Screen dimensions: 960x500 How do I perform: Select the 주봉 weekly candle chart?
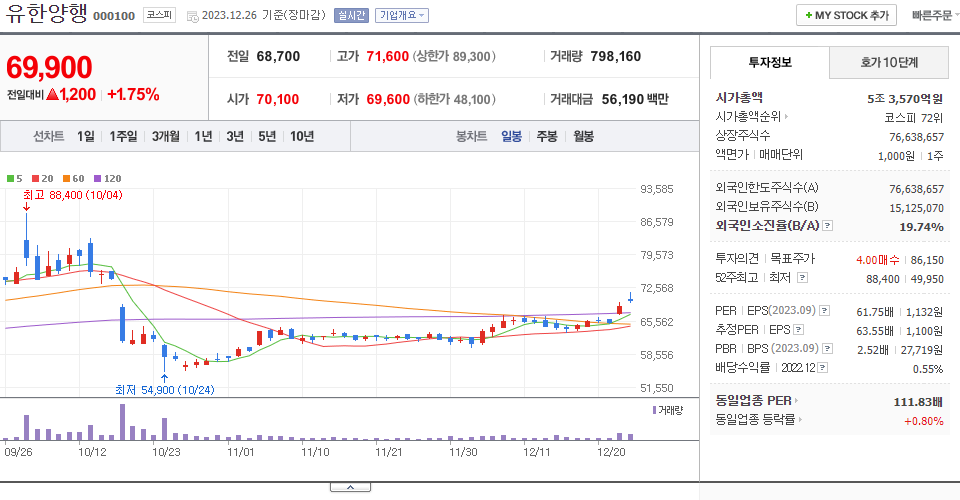[547, 136]
